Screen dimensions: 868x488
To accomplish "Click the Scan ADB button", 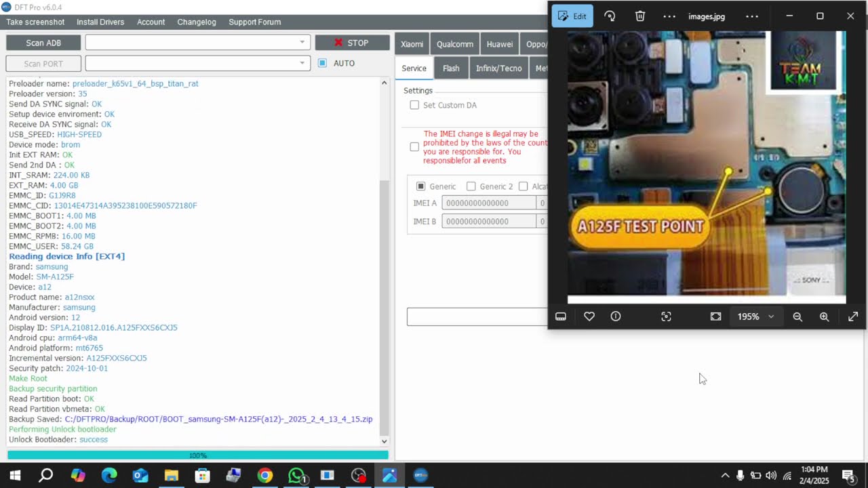I will click(x=43, y=43).
